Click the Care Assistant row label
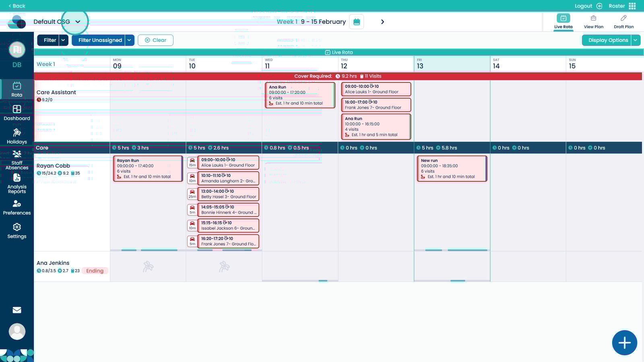 (x=56, y=93)
